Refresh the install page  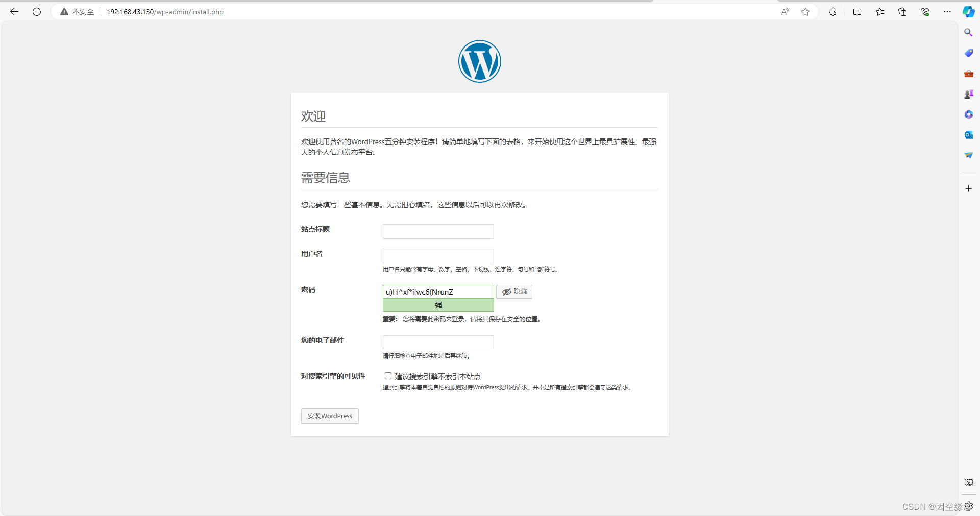tap(36, 11)
